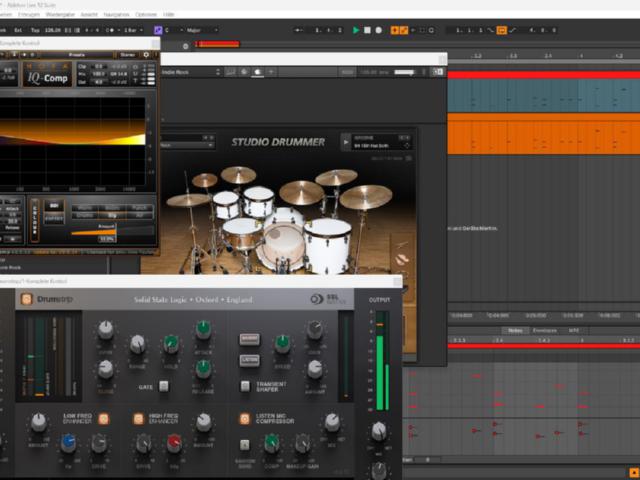Click the Gate Hold green knob

coord(171,344)
